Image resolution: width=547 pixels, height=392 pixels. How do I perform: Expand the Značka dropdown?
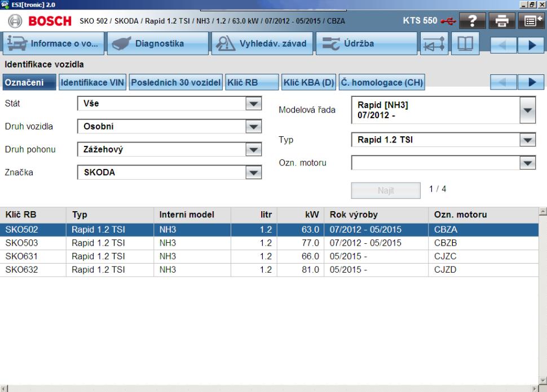point(254,172)
